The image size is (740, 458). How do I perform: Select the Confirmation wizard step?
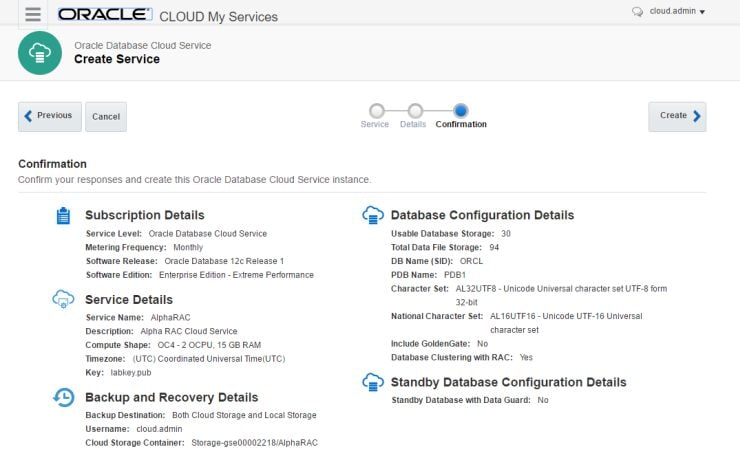pyautogui.click(x=460, y=111)
